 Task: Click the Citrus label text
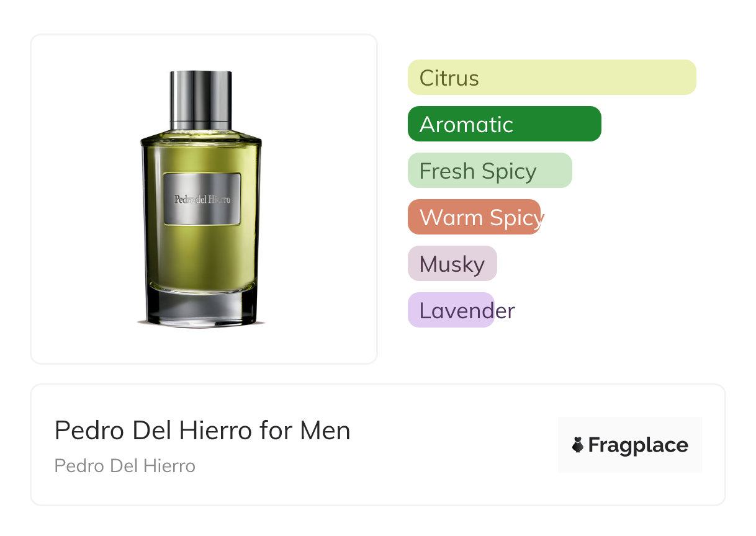point(449,78)
